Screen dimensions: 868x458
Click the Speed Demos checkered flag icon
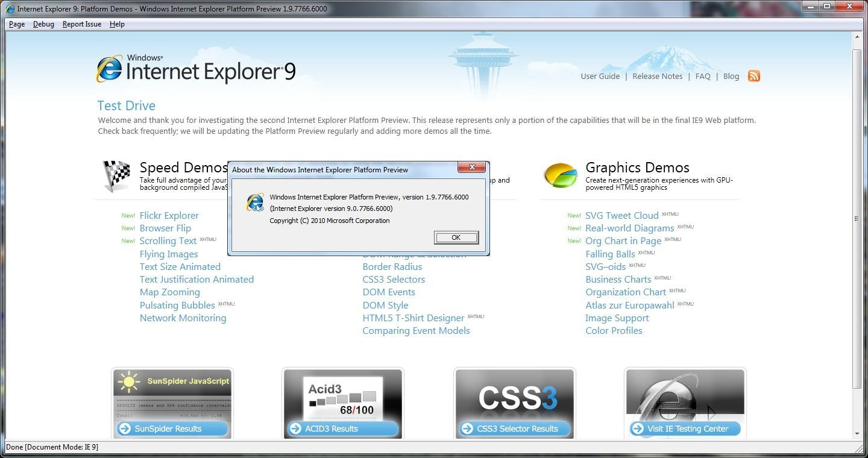pyautogui.click(x=116, y=175)
